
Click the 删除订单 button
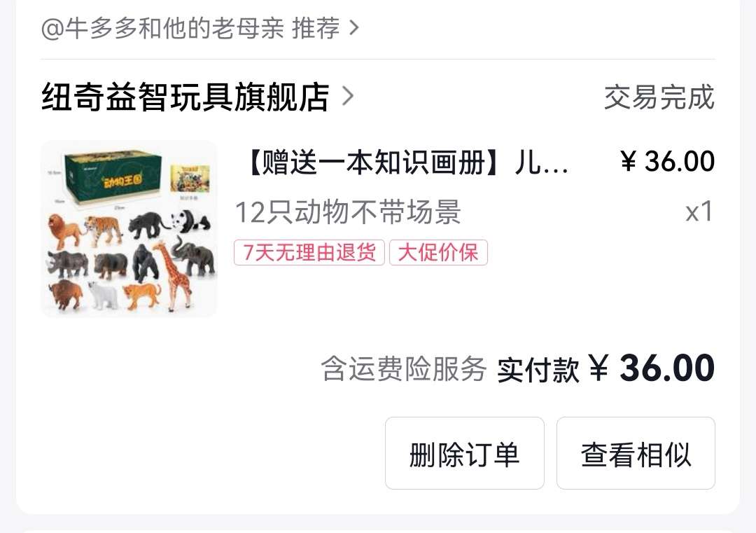[x=464, y=453]
